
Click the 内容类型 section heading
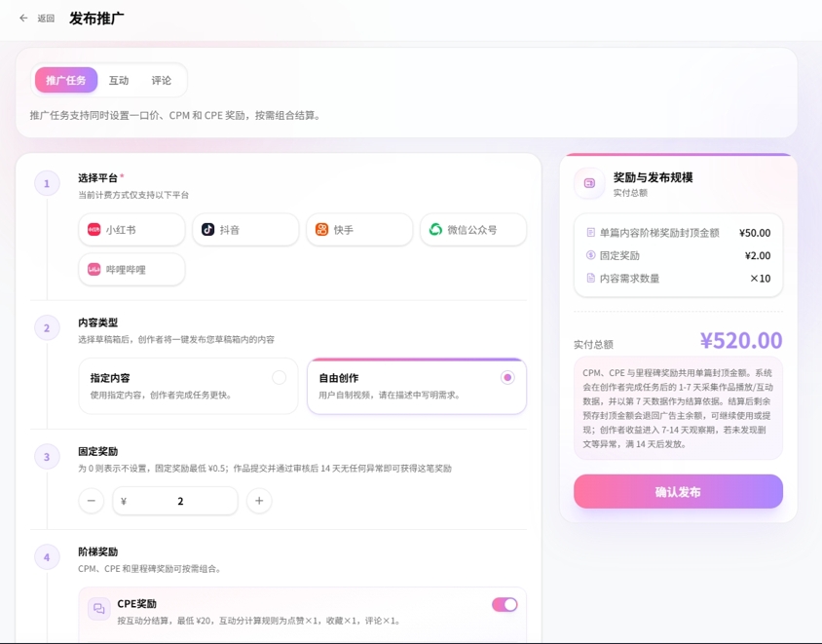click(x=98, y=322)
